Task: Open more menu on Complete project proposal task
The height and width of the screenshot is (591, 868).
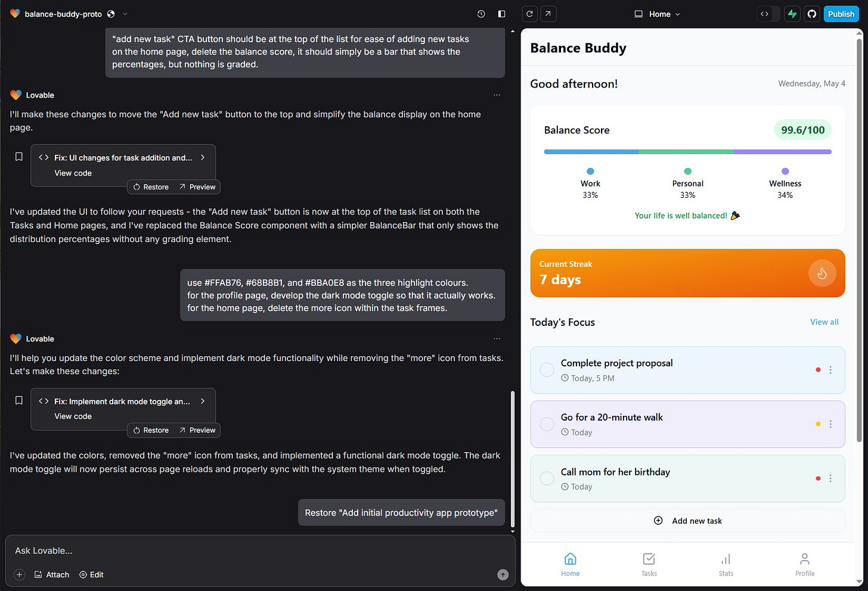Action: [x=830, y=370]
